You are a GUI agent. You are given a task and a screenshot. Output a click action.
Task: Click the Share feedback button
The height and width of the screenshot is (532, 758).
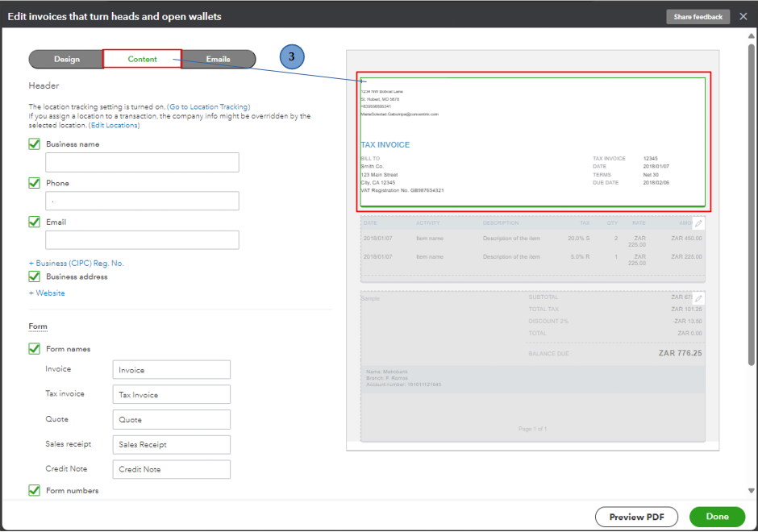[x=698, y=16]
